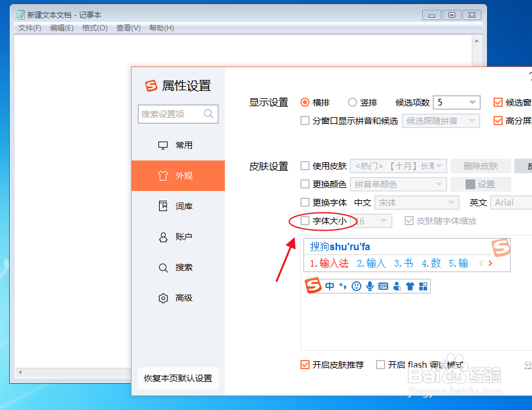Enable 分窗口显示拼音和候选 checkbox
Screen dimensions: 532x410
pos(305,121)
